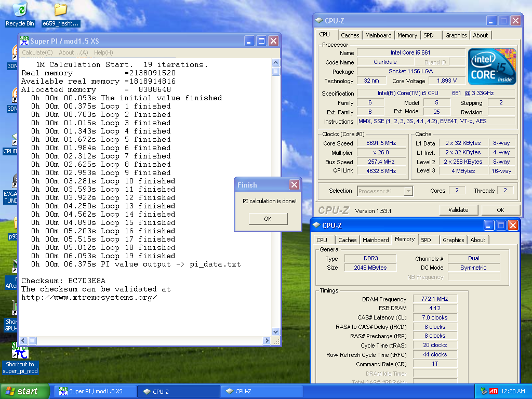The image size is (532, 399).
Task: Switch to second CPU-Z taskbar button
Action: point(262,391)
